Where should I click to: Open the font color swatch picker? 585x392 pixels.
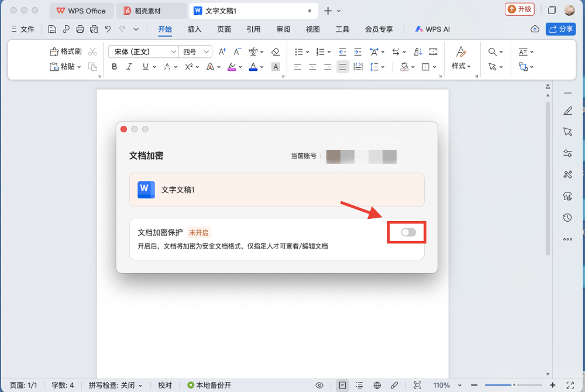(254, 66)
